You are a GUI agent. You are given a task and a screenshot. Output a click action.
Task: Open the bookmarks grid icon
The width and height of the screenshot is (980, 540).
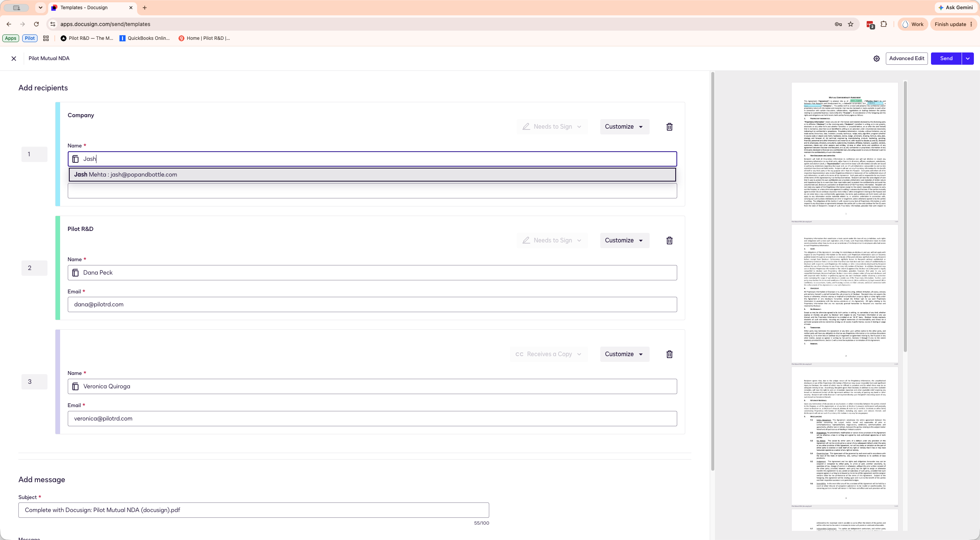click(46, 38)
